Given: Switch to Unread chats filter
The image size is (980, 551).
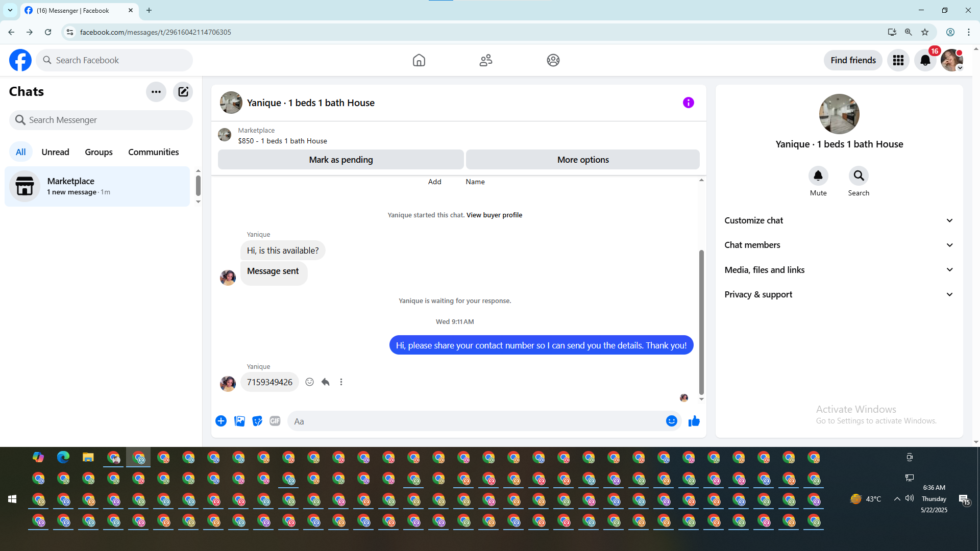Looking at the screenshot, I should coord(56,152).
